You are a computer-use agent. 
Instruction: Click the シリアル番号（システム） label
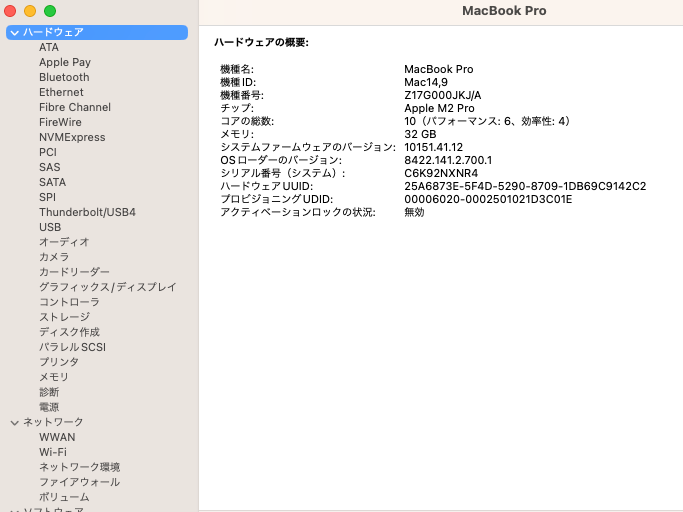(x=283, y=173)
